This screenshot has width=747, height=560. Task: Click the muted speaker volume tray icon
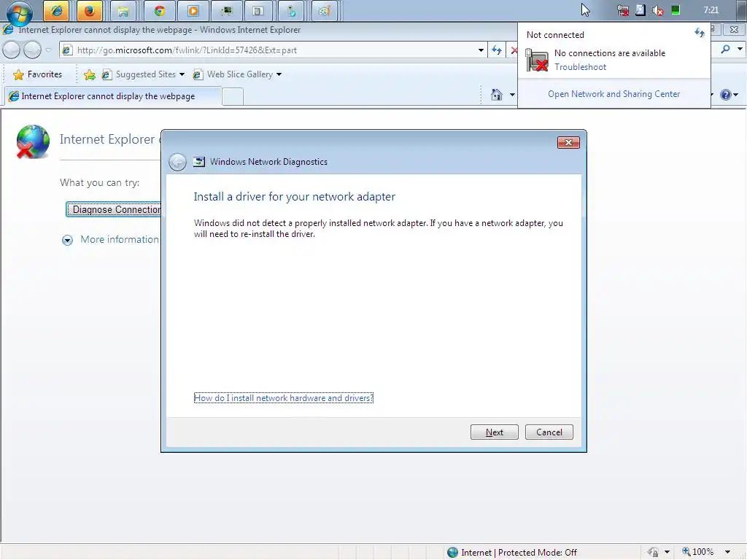pos(658,10)
